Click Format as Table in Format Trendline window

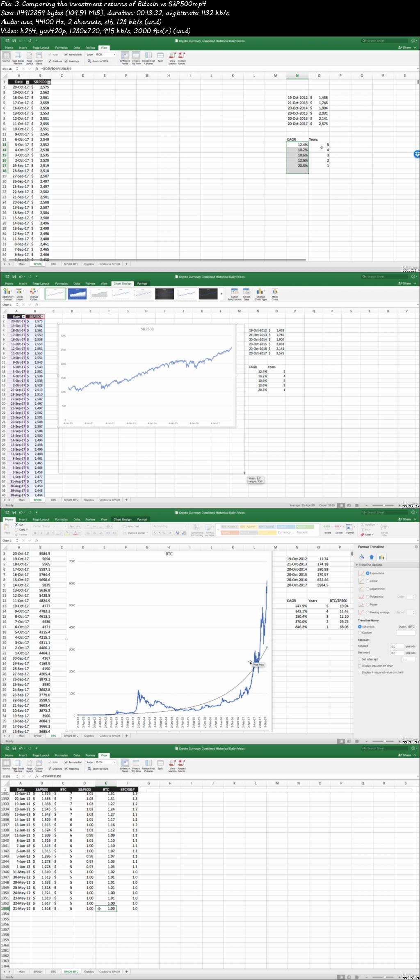coord(210,530)
